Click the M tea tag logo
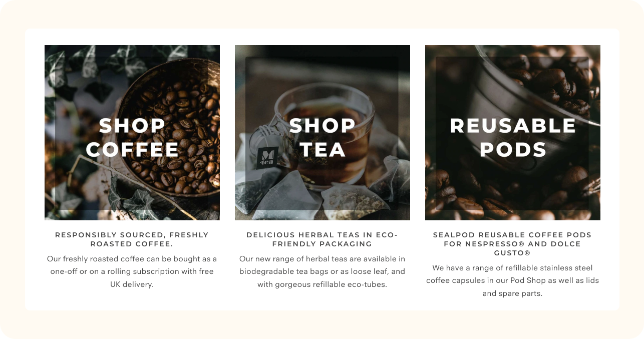The image size is (644, 339). pos(267,158)
